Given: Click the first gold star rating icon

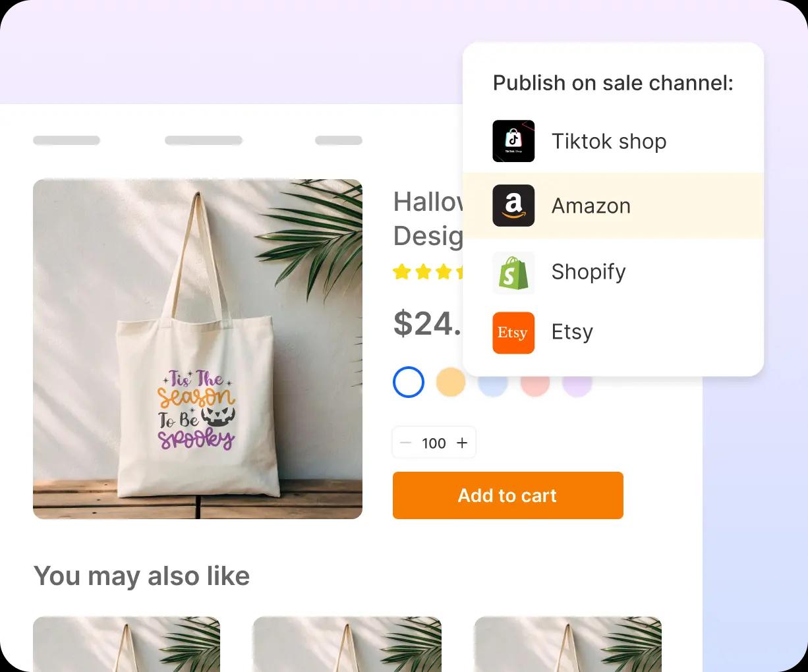Looking at the screenshot, I should [x=402, y=271].
